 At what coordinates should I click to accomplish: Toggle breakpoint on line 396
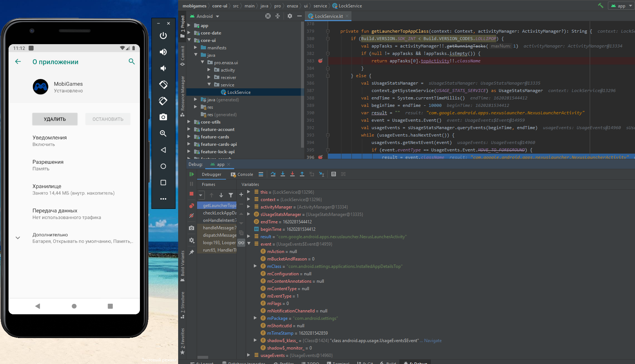pos(320,157)
